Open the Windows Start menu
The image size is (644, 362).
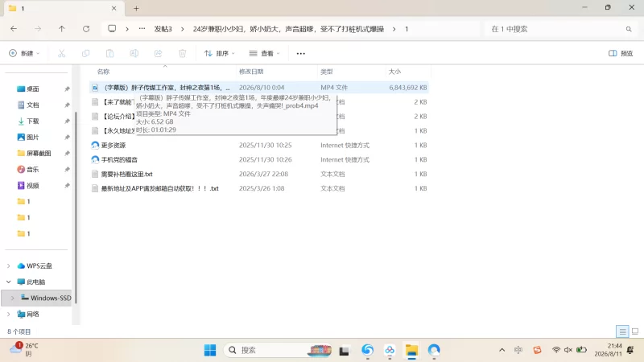(210, 350)
